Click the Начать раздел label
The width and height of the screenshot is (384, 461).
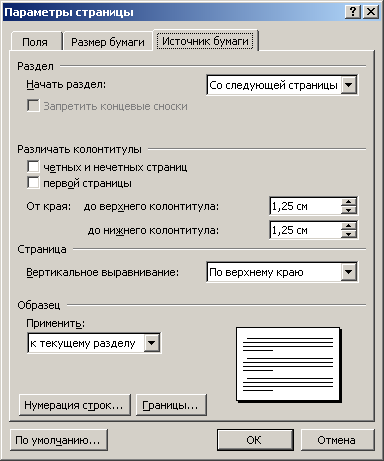[x=66, y=85]
